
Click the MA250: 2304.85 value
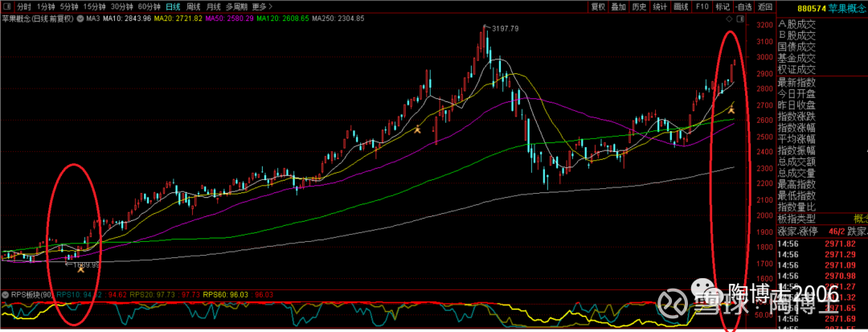[338, 18]
